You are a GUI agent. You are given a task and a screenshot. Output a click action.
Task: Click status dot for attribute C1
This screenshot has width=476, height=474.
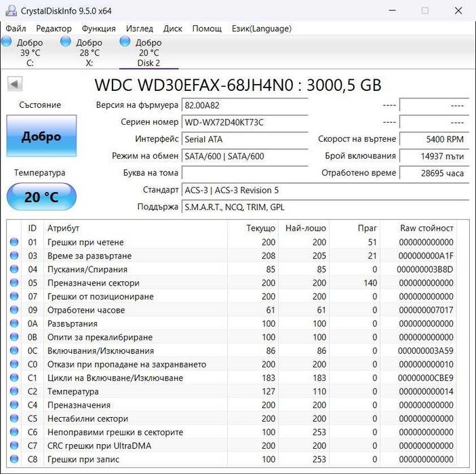(x=14, y=378)
